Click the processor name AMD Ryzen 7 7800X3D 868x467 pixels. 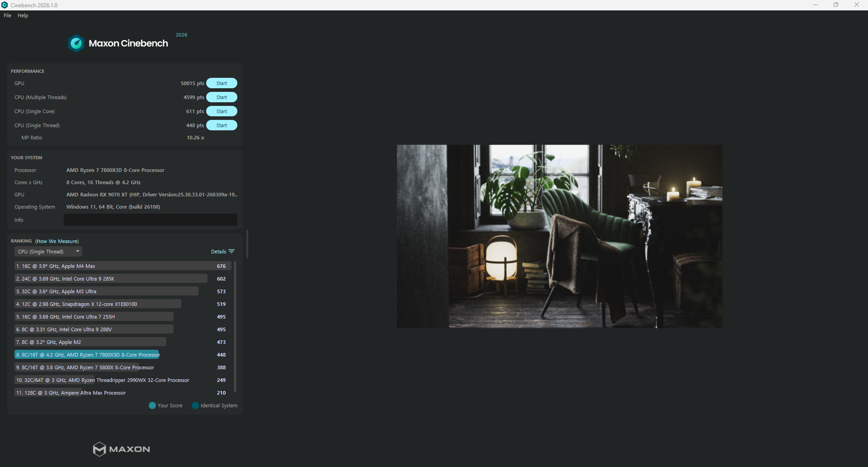[x=115, y=170]
